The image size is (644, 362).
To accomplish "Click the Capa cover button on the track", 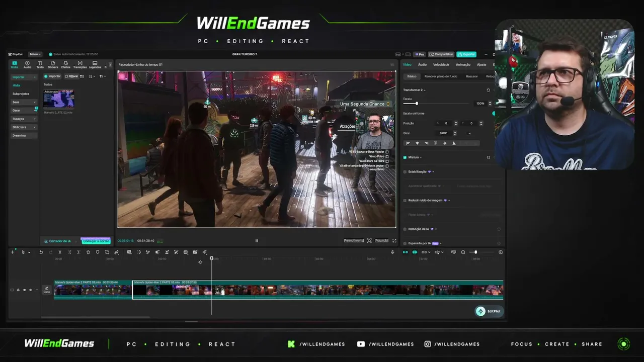I will pyautogui.click(x=47, y=290).
